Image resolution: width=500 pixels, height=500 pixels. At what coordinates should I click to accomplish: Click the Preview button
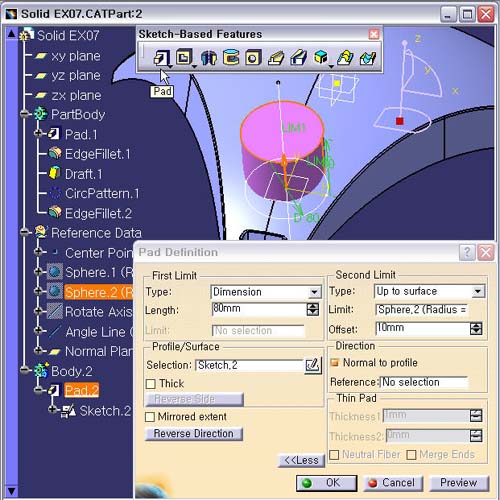click(x=459, y=483)
